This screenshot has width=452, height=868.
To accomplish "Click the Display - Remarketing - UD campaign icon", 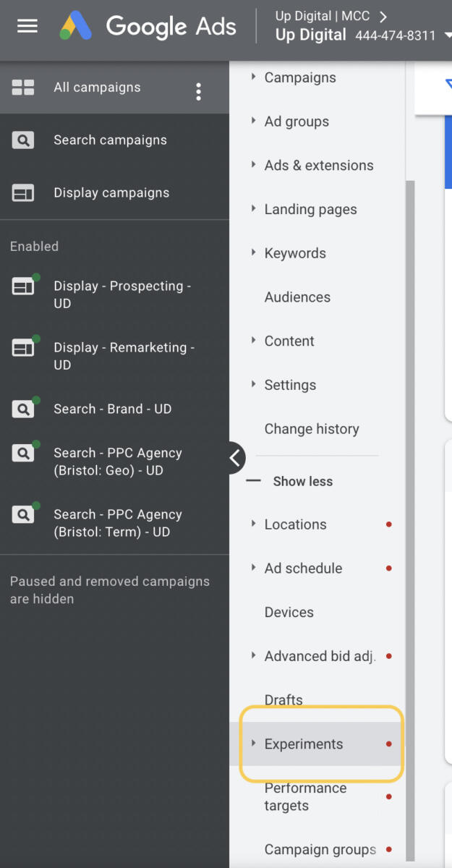I will (23, 347).
